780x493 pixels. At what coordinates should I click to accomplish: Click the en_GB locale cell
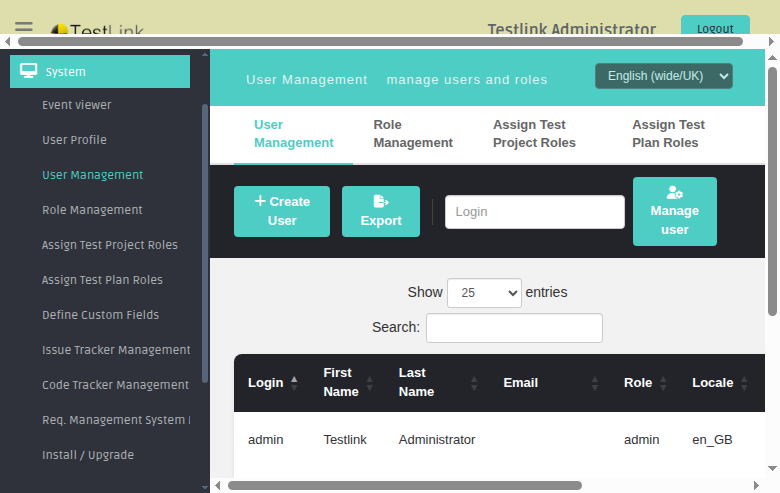point(712,440)
